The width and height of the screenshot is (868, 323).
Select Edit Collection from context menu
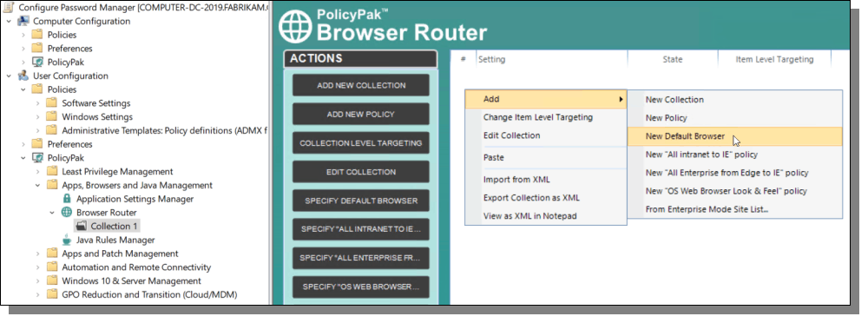pyautogui.click(x=546, y=135)
